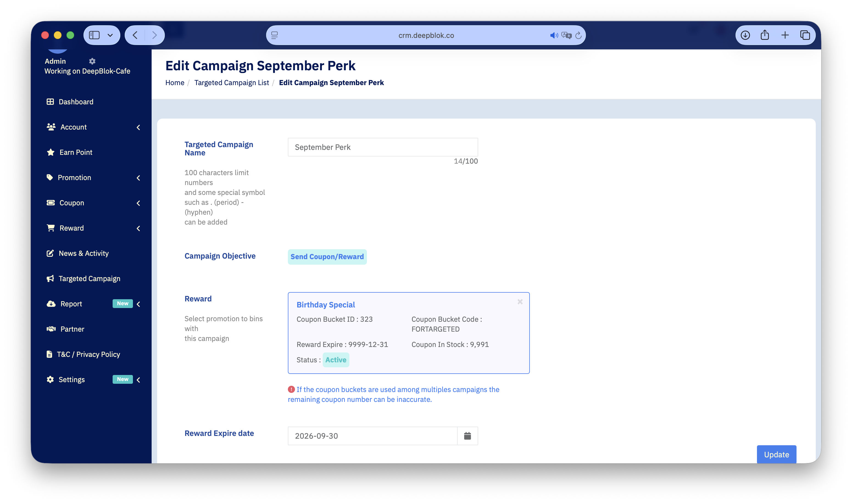Click the translate page icon
Viewport: 852px width, 504px height.
tap(566, 35)
